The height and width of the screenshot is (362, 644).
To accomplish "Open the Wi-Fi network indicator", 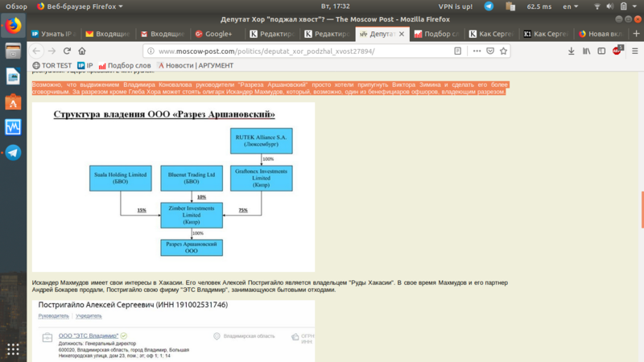I will [597, 6].
